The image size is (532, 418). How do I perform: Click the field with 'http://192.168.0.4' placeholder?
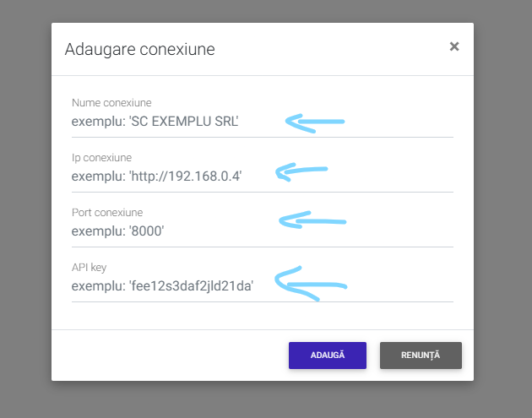(169, 176)
